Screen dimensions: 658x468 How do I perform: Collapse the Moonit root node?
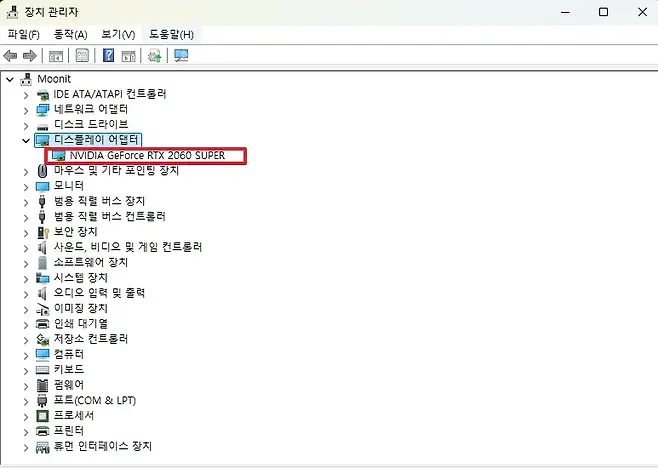(x=10, y=79)
